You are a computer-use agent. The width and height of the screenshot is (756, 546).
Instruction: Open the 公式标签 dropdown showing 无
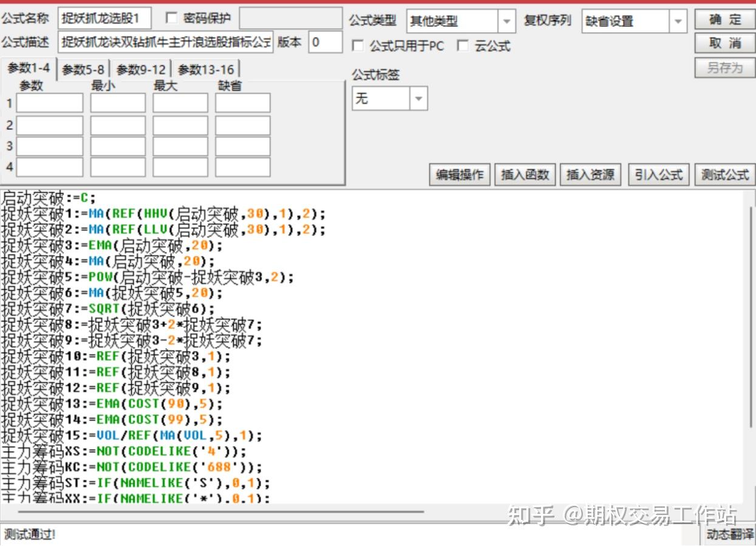[x=389, y=98]
